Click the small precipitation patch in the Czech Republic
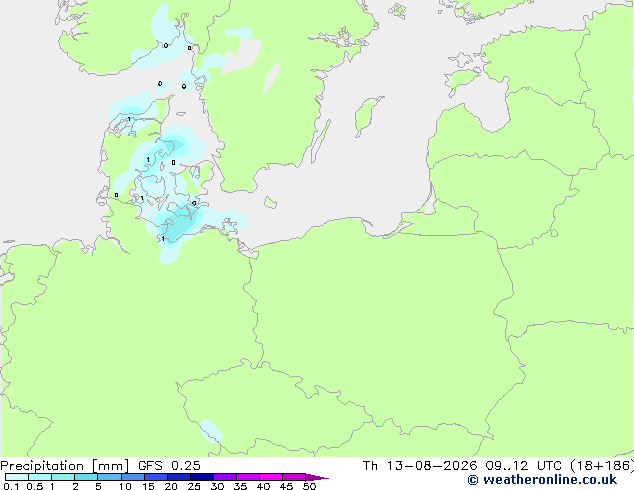634x490 pixels. point(211,431)
